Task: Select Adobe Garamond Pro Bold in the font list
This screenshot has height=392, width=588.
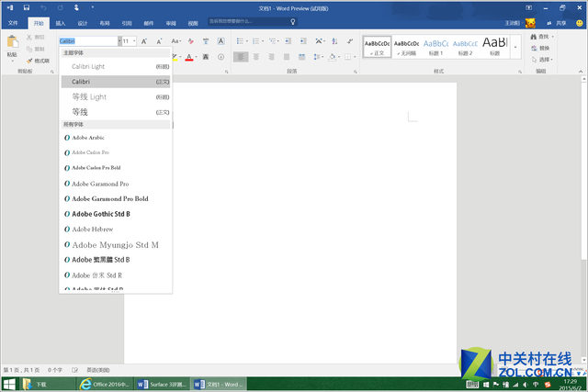Action: [x=116, y=198]
